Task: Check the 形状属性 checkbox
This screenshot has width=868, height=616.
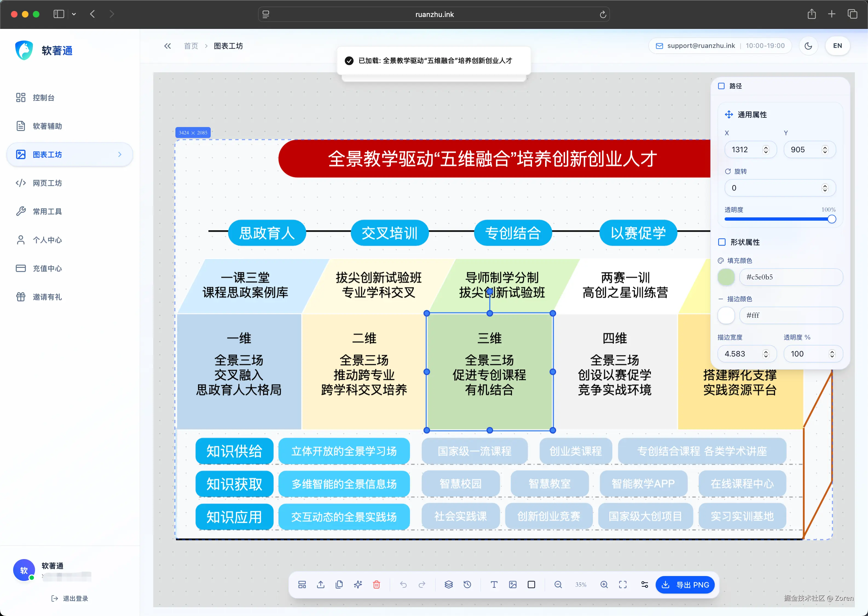Action: [722, 242]
